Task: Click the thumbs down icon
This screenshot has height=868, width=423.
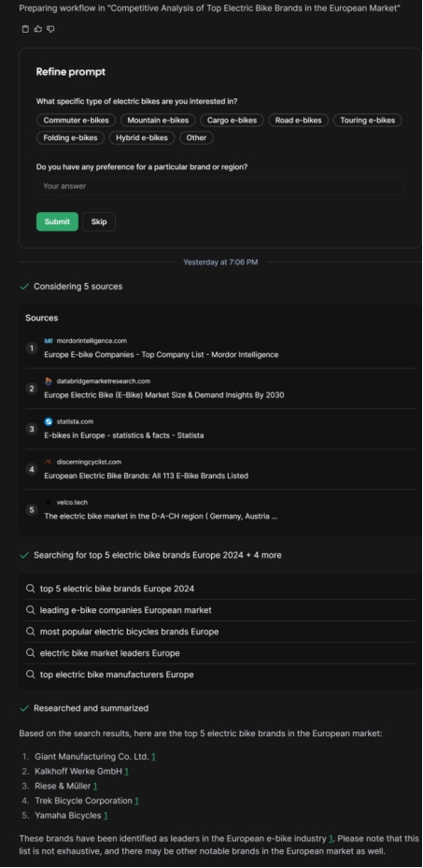Action: click(50, 29)
